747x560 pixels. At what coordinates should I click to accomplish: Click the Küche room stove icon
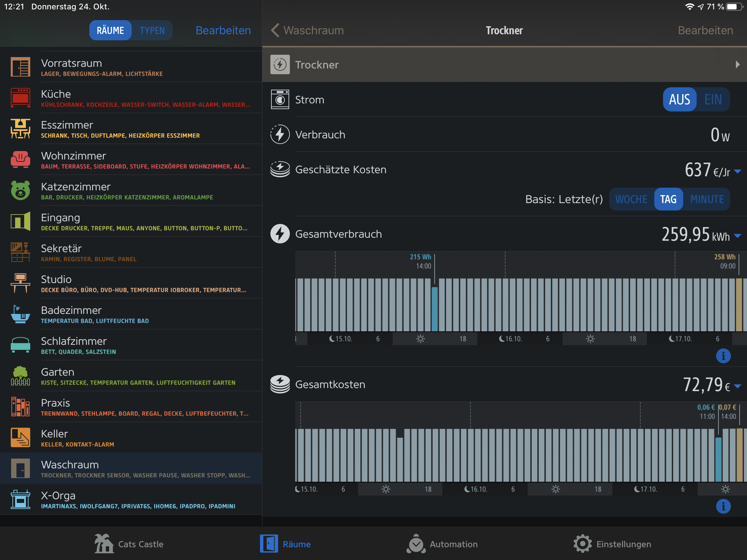[20, 98]
